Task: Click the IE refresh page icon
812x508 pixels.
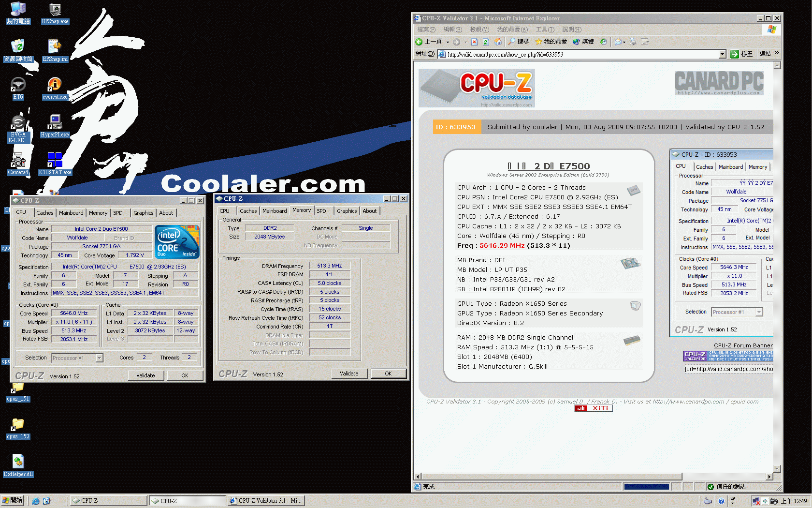Action: tap(486, 42)
